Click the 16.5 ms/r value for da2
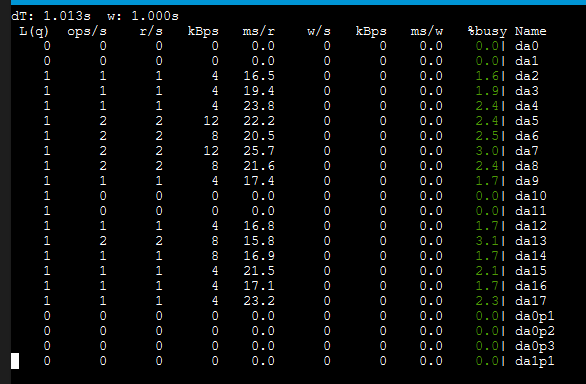Viewport: 586px width, 384px height. click(259, 76)
